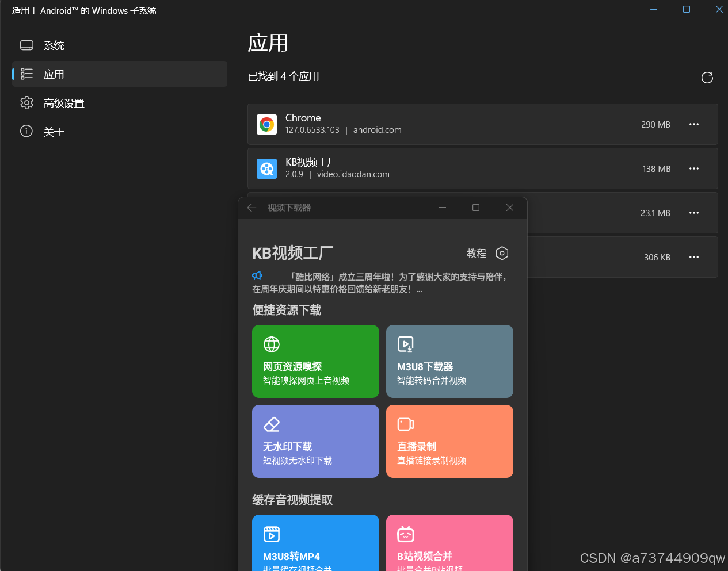The image size is (728, 571).
Task: Click the 高级设置 gear icon
Action: tap(26, 102)
